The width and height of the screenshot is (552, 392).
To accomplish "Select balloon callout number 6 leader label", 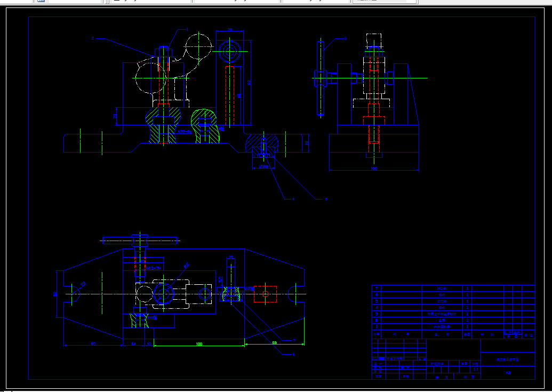I will (x=294, y=354).
